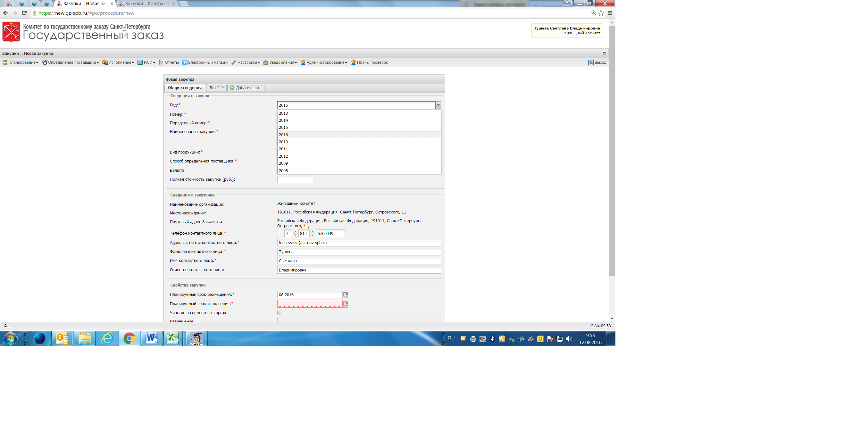The width and height of the screenshot is (868, 441).
Task: Click the browser Forward arrow
Action: click(x=15, y=13)
